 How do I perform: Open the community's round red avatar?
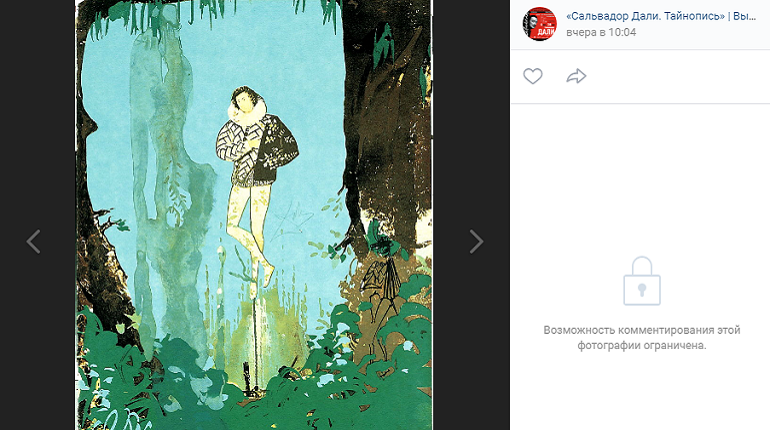(x=539, y=24)
